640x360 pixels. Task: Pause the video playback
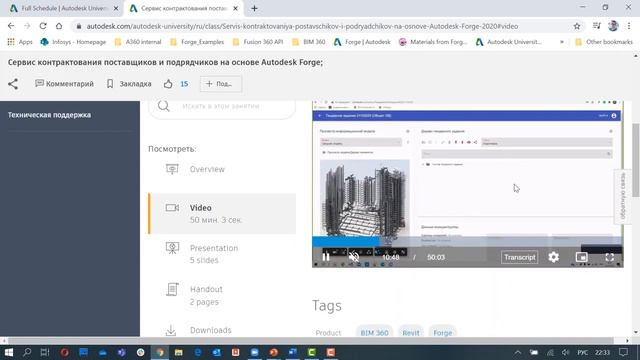(x=326, y=257)
